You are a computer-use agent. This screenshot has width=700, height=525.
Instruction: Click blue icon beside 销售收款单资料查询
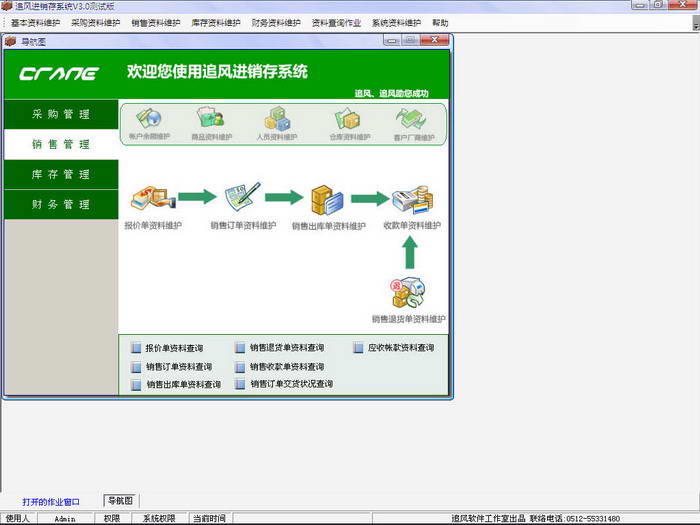[240, 367]
